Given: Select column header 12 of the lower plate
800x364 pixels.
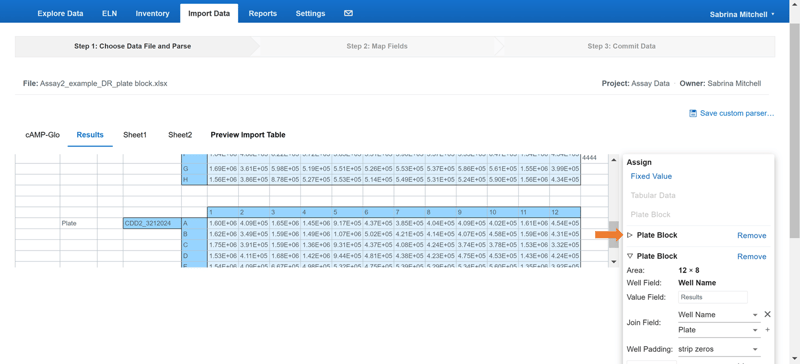Looking at the screenshot, I should click(x=565, y=212).
